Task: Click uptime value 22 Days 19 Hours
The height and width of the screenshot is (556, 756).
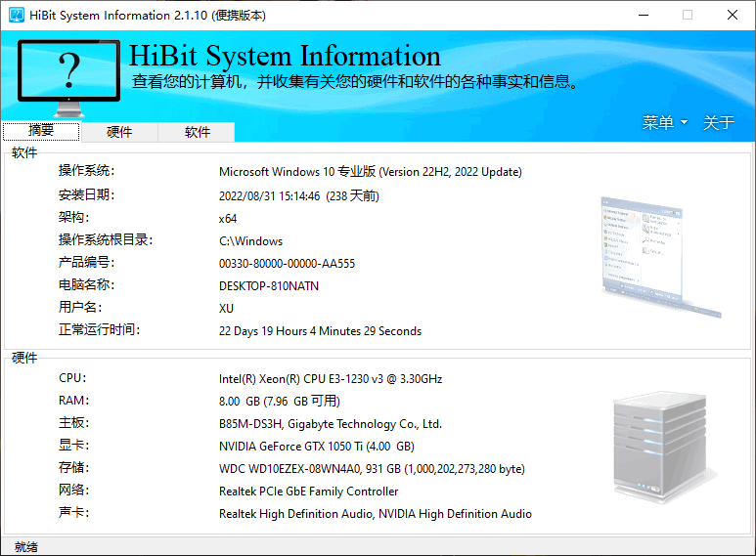Action: click(320, 331)
